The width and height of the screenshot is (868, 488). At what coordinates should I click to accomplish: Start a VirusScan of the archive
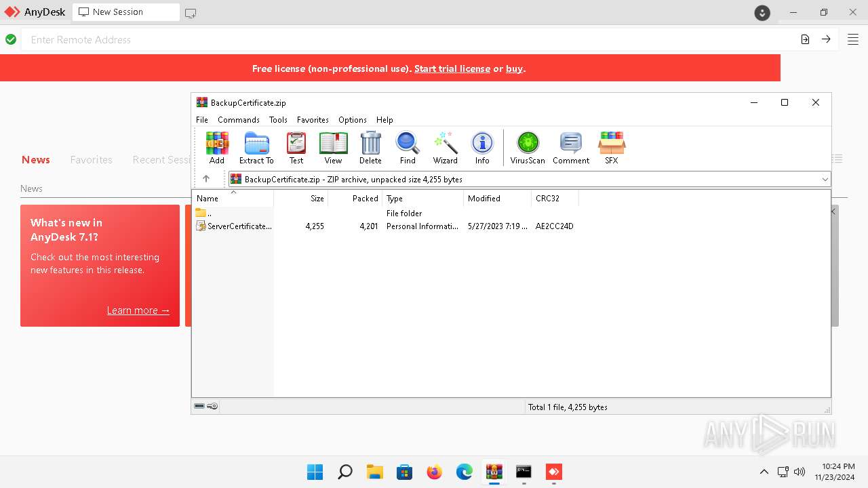click(x=528, y=148)
